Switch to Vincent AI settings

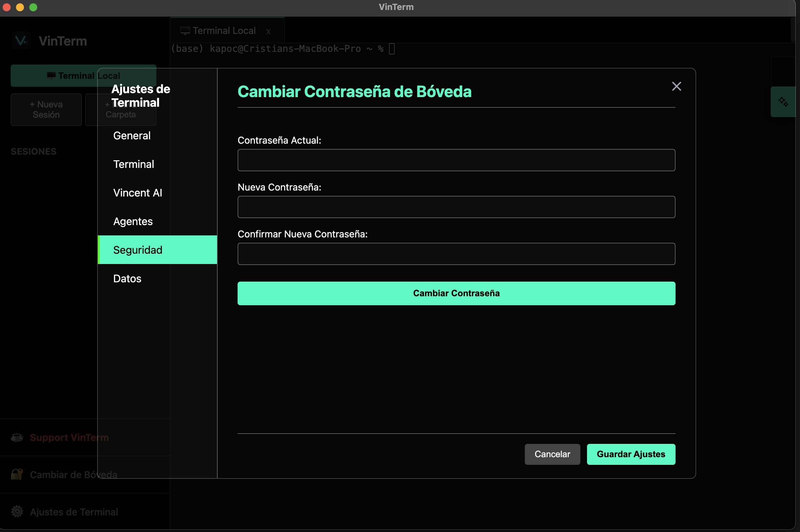pyautogui.click(x=157, y=193)
